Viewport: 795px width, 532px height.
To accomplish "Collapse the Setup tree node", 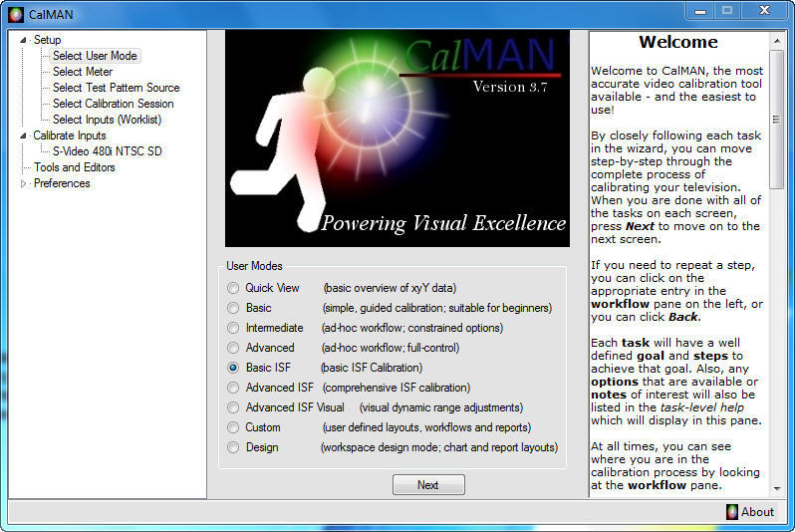I will click(x=23, y=40).
